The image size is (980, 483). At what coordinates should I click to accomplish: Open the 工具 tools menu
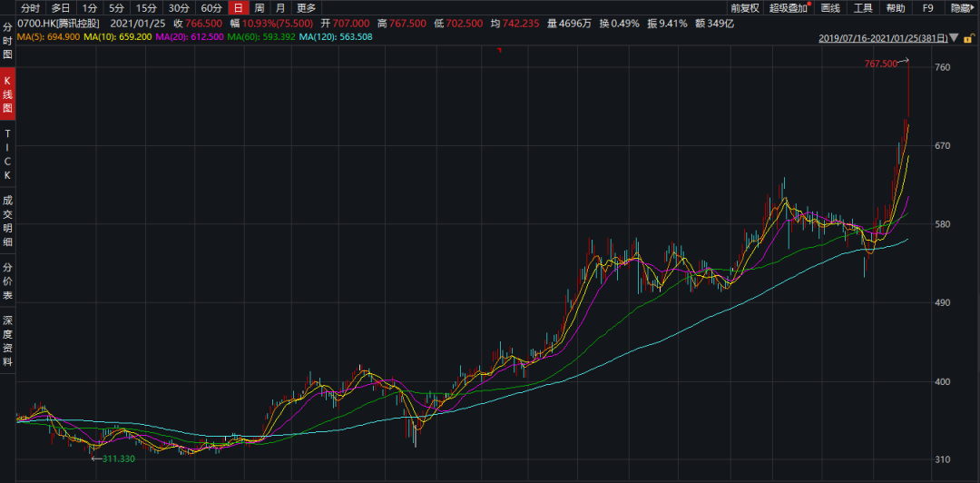863,8
